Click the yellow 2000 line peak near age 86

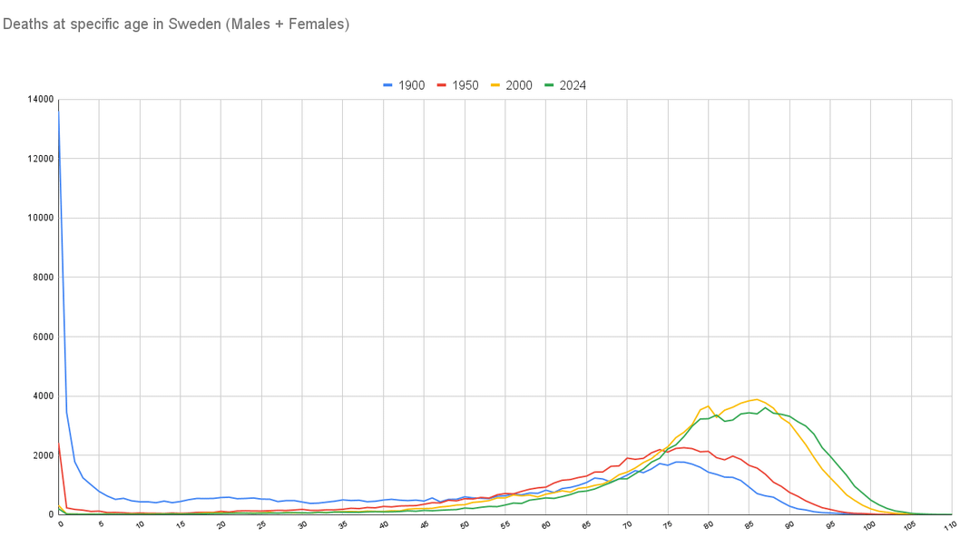pyautogui.click(x=756, y=399)
